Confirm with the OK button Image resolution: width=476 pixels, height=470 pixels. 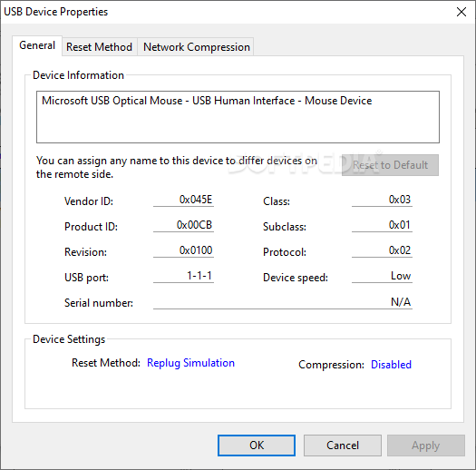click(257, 446)
